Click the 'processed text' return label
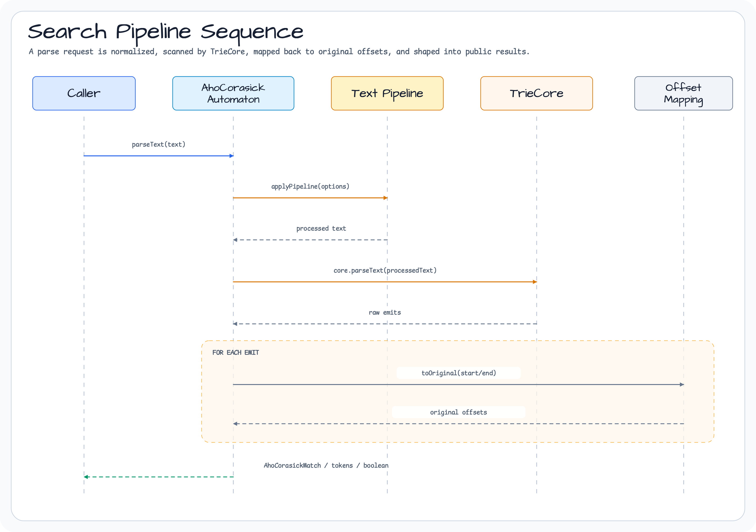This screenshot has height=532, width=756. [321, 228]
